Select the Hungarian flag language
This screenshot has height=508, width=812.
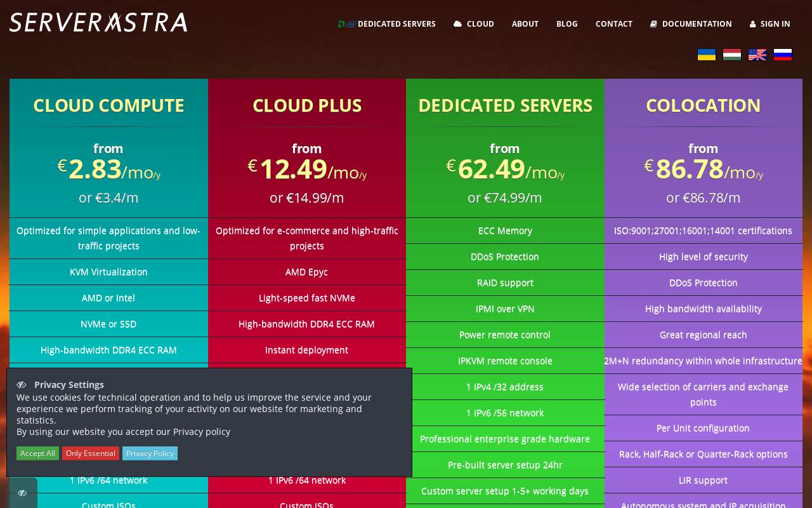coord(732,55)
